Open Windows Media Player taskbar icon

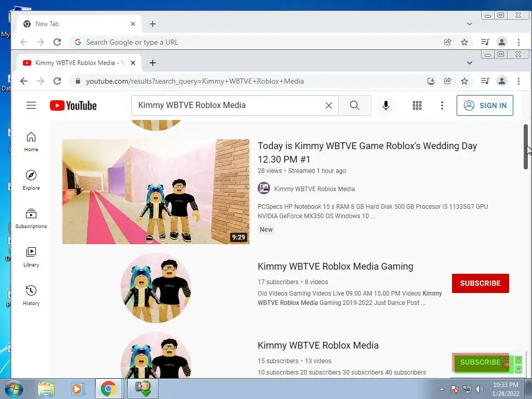click(x=77, y=389)
